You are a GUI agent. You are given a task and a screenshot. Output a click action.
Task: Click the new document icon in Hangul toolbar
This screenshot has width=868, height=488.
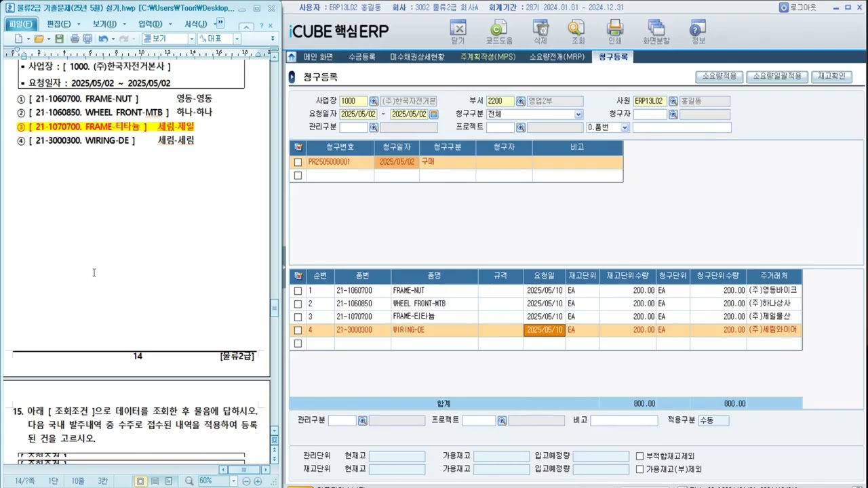[18, 39]
